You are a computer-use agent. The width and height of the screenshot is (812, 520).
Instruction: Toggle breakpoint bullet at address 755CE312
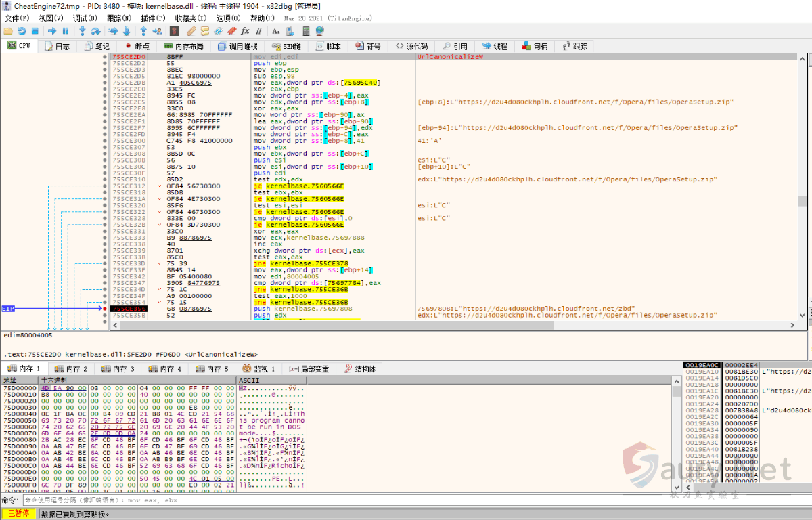coord(105,186)
